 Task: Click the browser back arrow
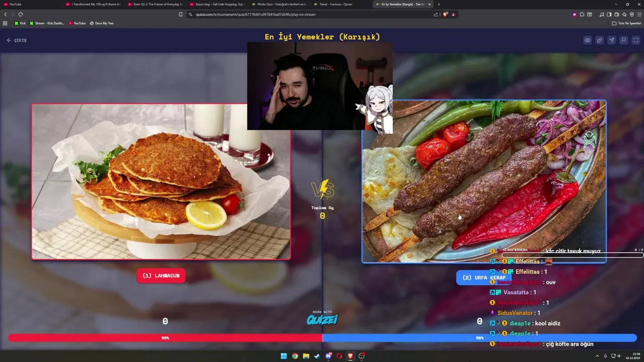pos(6,15)
